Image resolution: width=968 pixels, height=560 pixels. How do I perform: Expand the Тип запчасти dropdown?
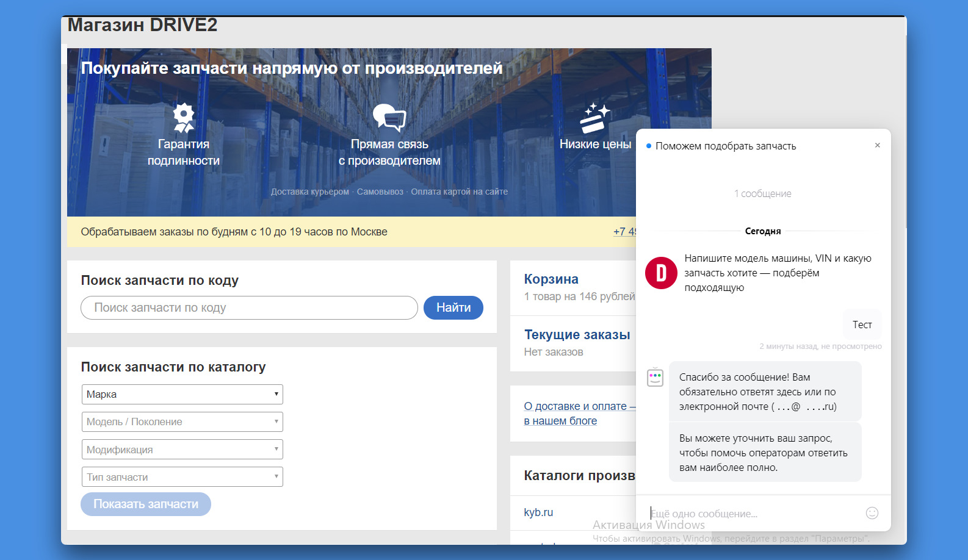coord(182,477)
